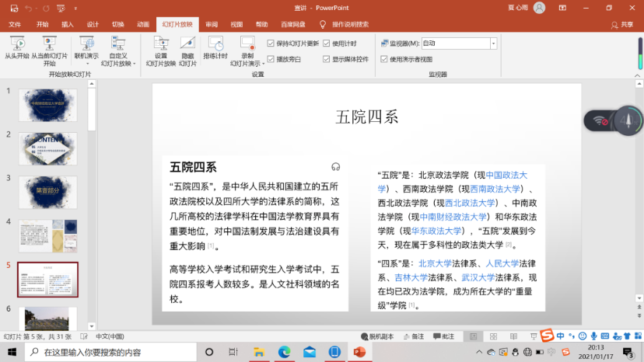The height and width of the screenshot is (362, 644).
Task: Switch to 视图 tab
Action: 236,25
